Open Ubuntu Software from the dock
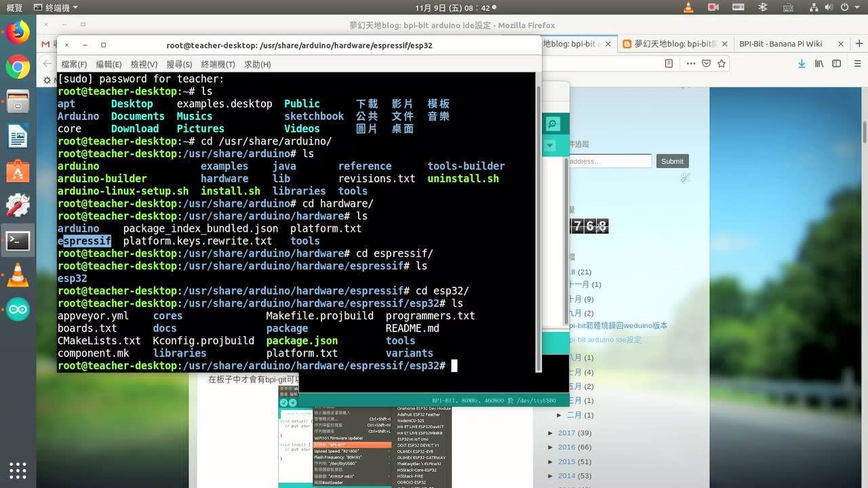The image size is (868, 488). (x=18, y=171)
